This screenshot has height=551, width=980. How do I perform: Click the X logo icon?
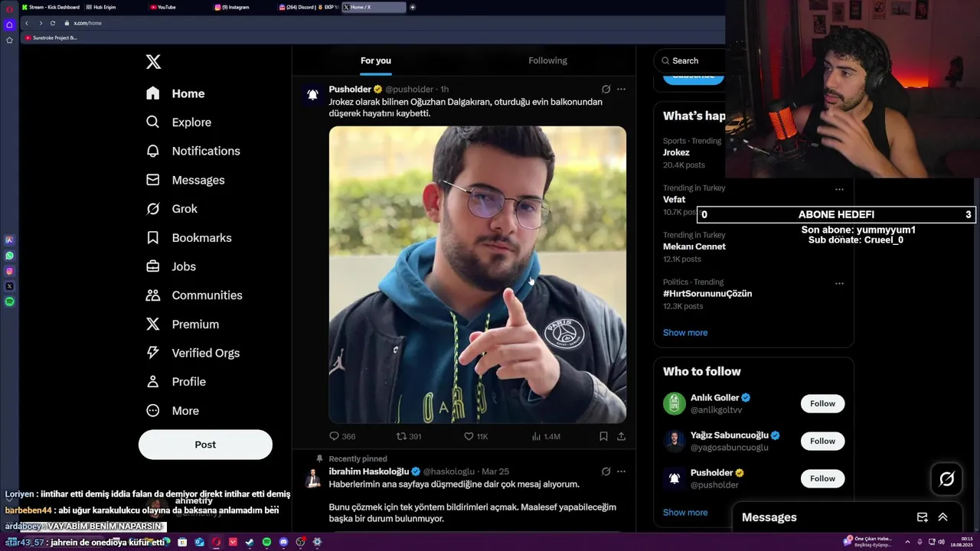(153, 62)
